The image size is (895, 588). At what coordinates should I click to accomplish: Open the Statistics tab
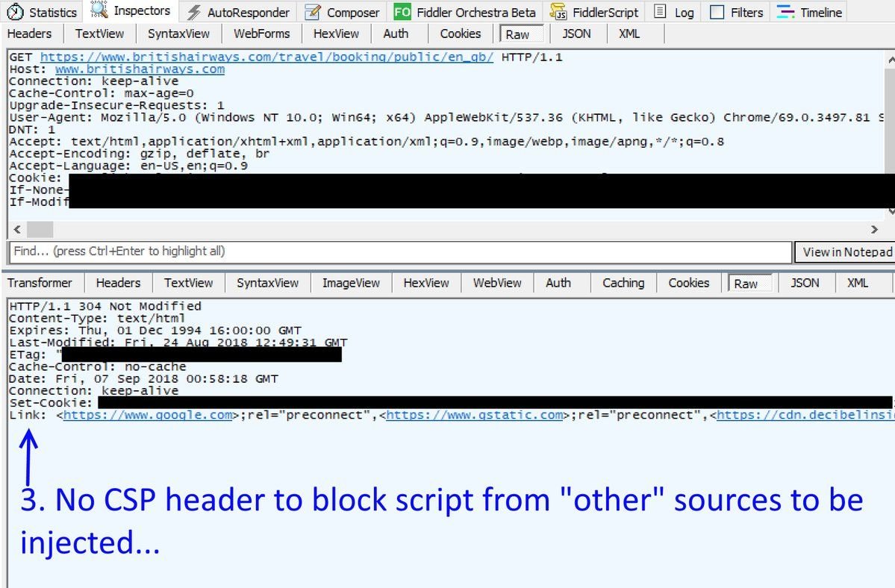click(x=42, y=12)
